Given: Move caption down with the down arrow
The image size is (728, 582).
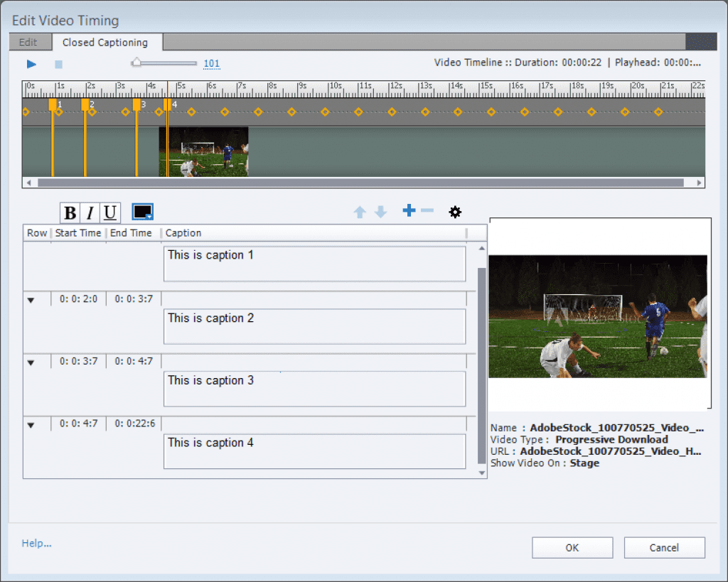Looking at the screenshot, I should point(381,212).
